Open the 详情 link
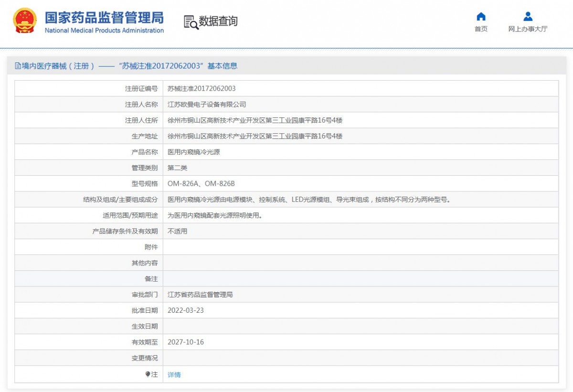The width and height of the screenshot is (573, 392). pyautogui.click(x=174, y=375)
